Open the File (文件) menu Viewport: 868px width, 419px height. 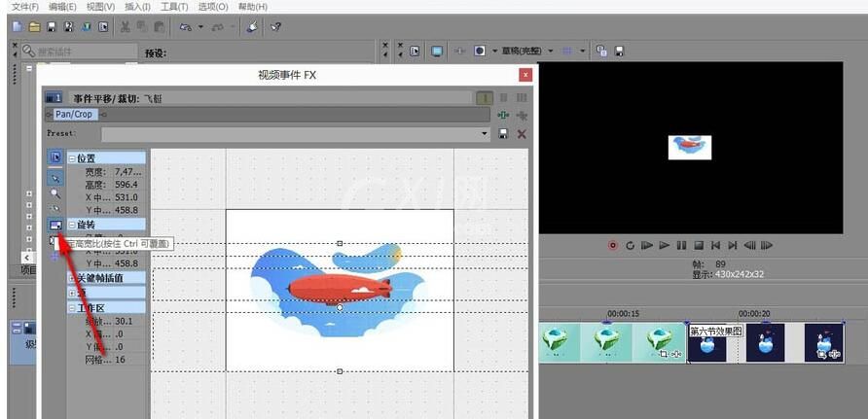tap(25, 7)
